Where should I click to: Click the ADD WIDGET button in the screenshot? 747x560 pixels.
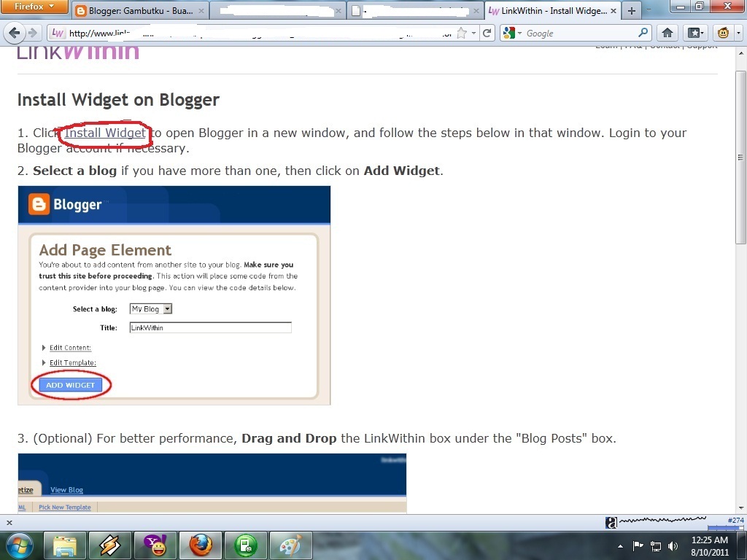coord(71,385)
